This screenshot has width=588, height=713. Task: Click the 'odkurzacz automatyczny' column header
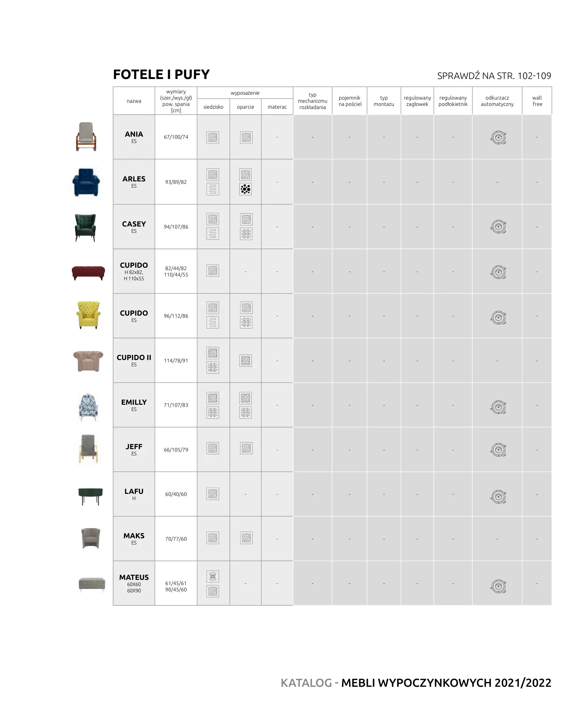coord(497,101)
